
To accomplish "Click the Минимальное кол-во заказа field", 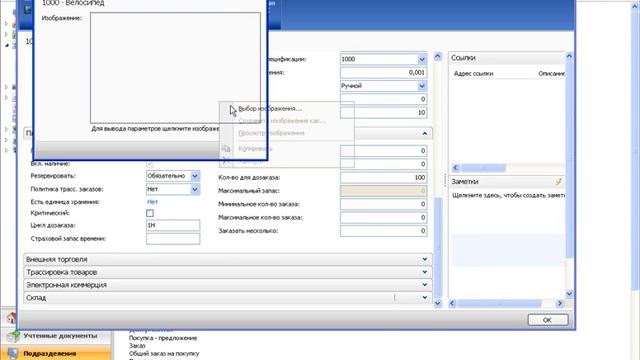I will pos(383,204).
